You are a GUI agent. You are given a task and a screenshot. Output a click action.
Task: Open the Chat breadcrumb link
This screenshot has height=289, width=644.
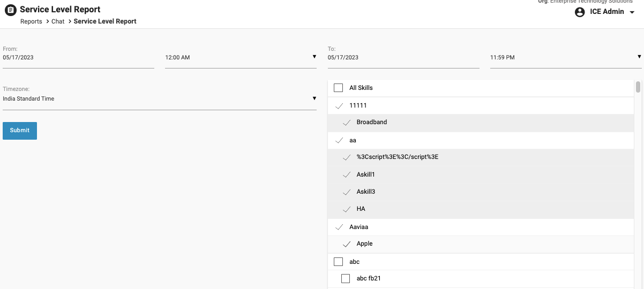pos(58,21)
